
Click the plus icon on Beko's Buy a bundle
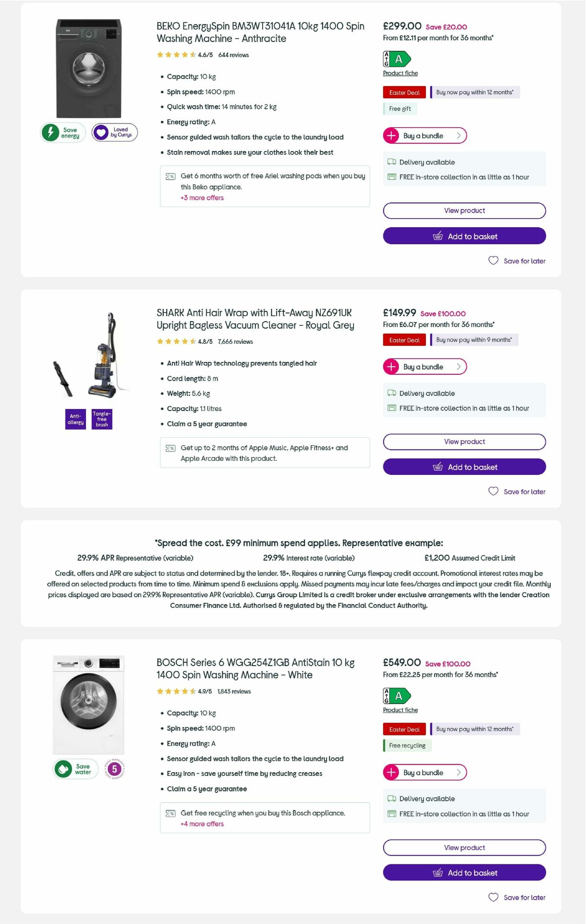pos(391,135)
